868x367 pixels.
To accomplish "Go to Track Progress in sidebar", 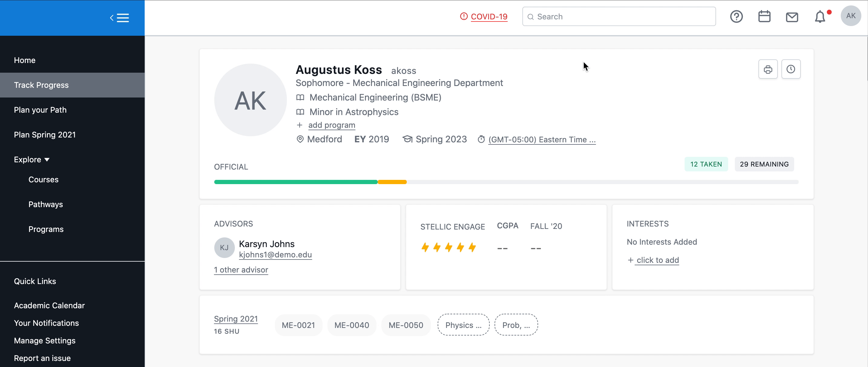I will (41, 85).
